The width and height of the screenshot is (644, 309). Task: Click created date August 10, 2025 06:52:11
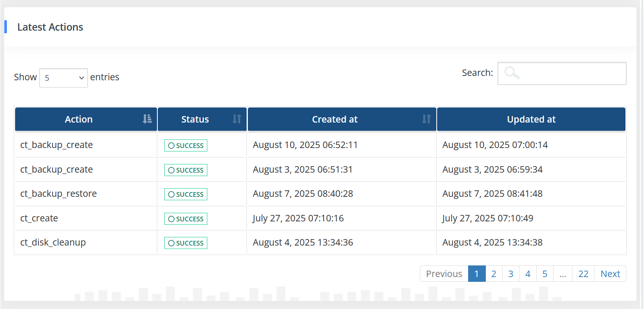point(306,145)
